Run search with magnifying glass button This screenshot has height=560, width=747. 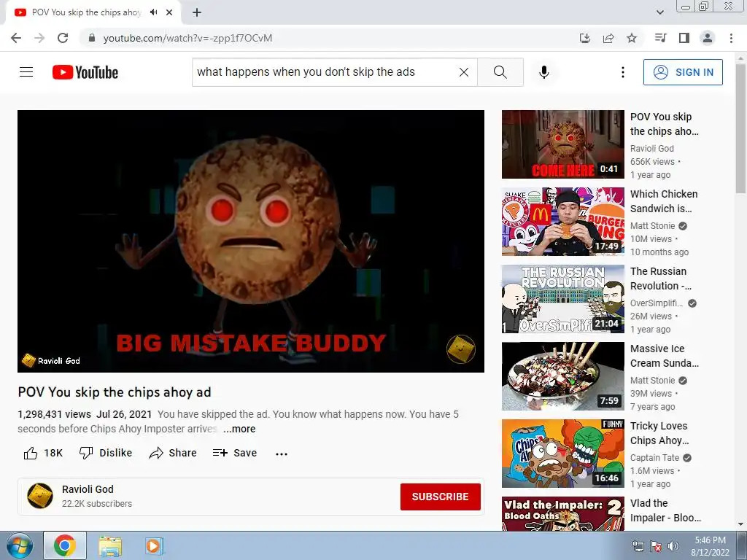pyautogui.click(x=500, y=72)
